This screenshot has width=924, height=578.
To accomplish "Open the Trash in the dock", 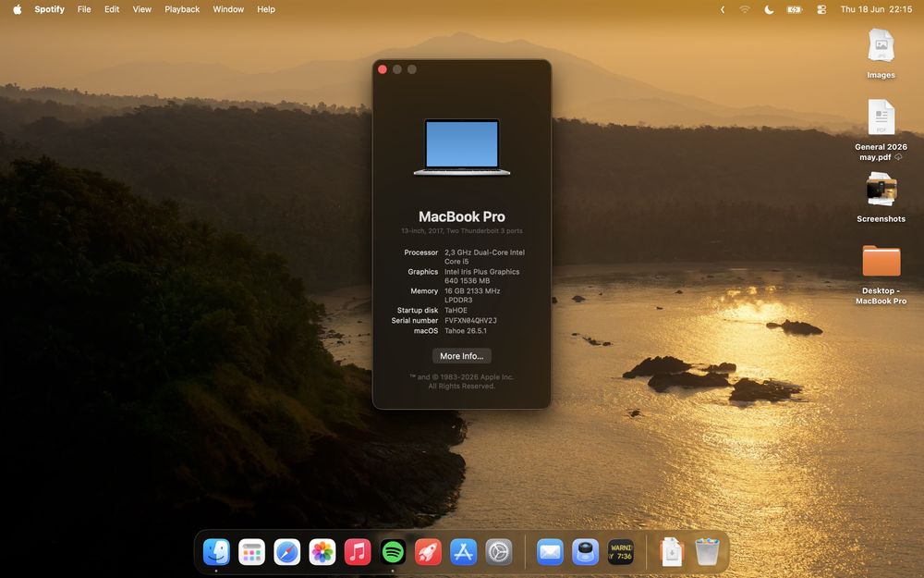I will (707, 552).
